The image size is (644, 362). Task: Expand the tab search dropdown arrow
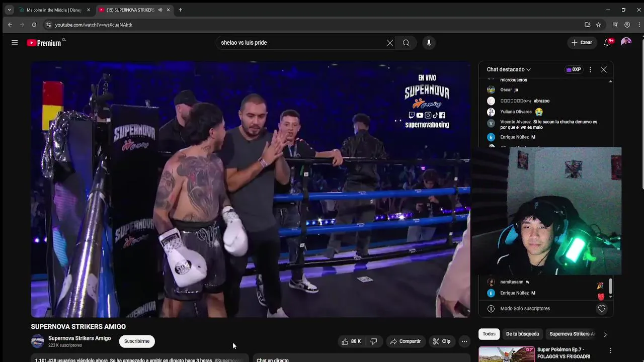click(9, 10)
